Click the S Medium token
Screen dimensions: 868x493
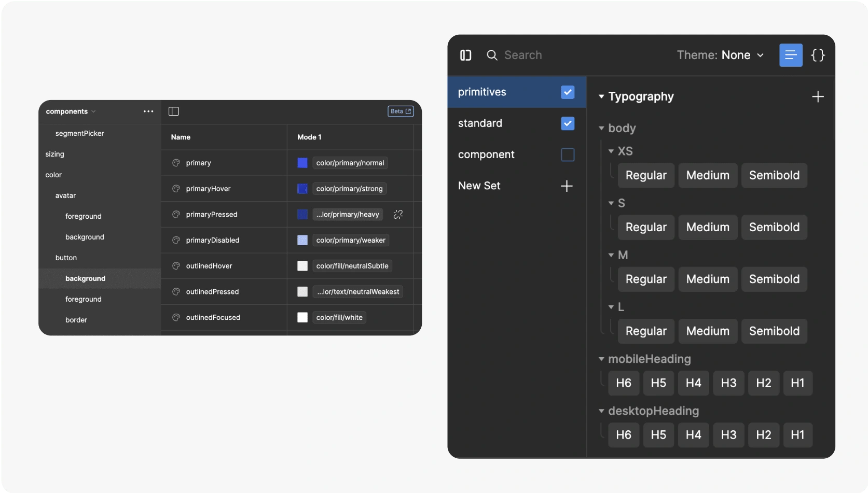[708, 227]
